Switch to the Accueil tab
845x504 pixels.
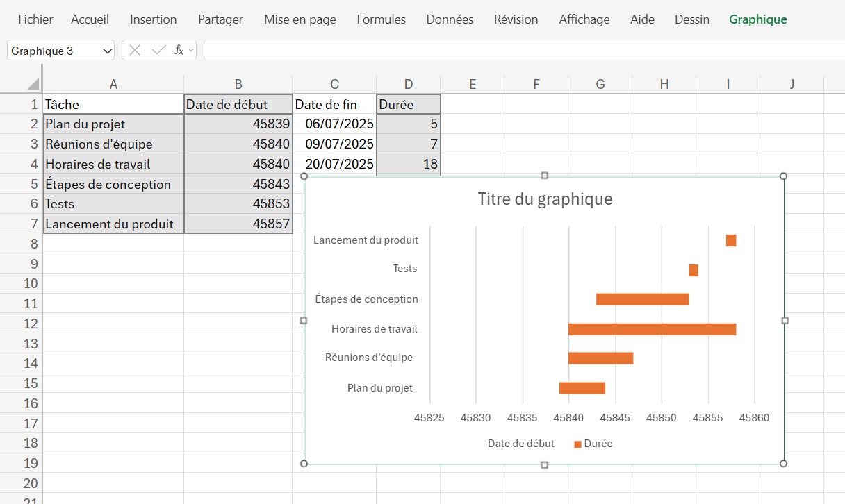coord(90,19)
